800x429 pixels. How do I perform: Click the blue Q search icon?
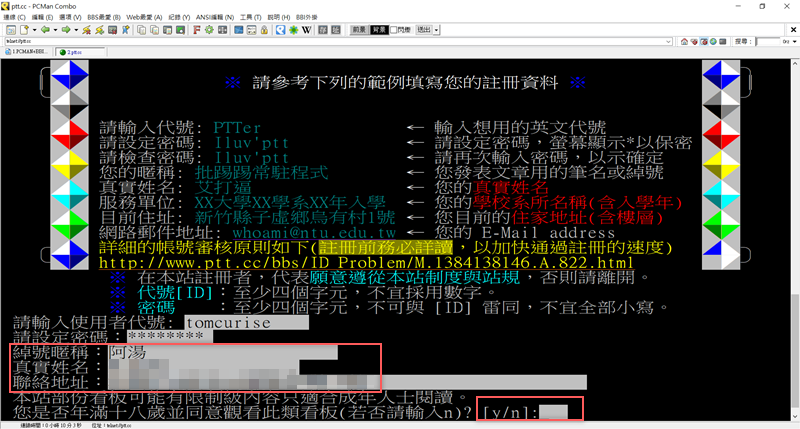coord(281,30)
